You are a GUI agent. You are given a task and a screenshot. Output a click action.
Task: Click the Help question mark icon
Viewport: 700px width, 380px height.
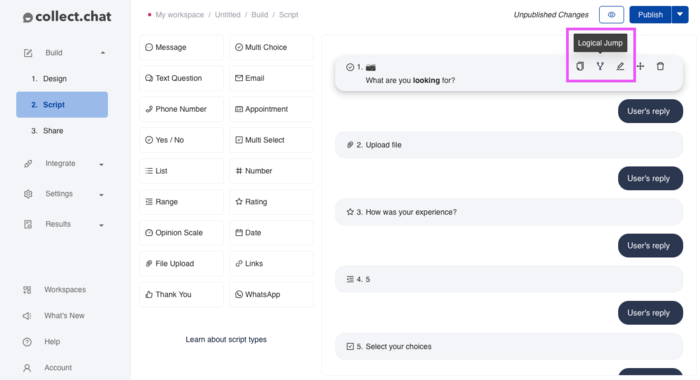click(x=27, y=342)
